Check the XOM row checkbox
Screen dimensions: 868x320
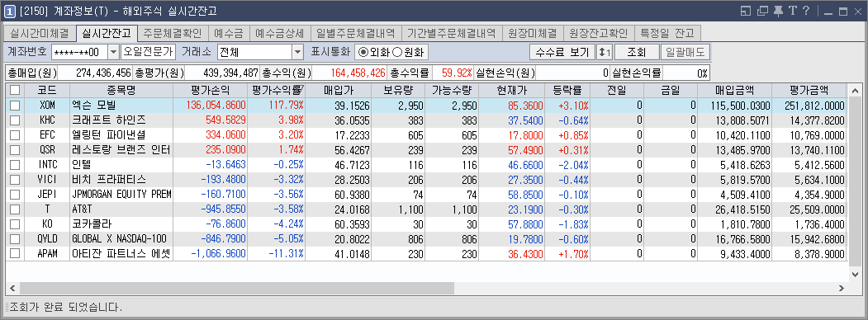click(x=15, y=105)
